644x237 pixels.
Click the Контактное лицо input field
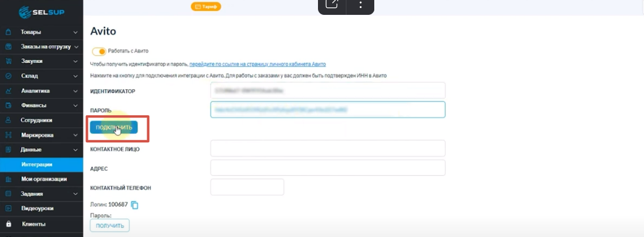point(328,149)
